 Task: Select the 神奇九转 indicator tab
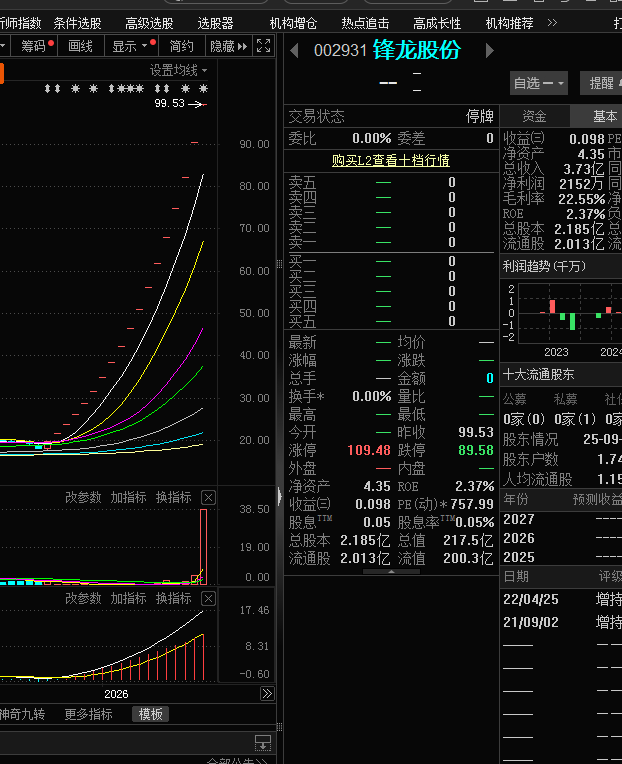click(22, 714)
